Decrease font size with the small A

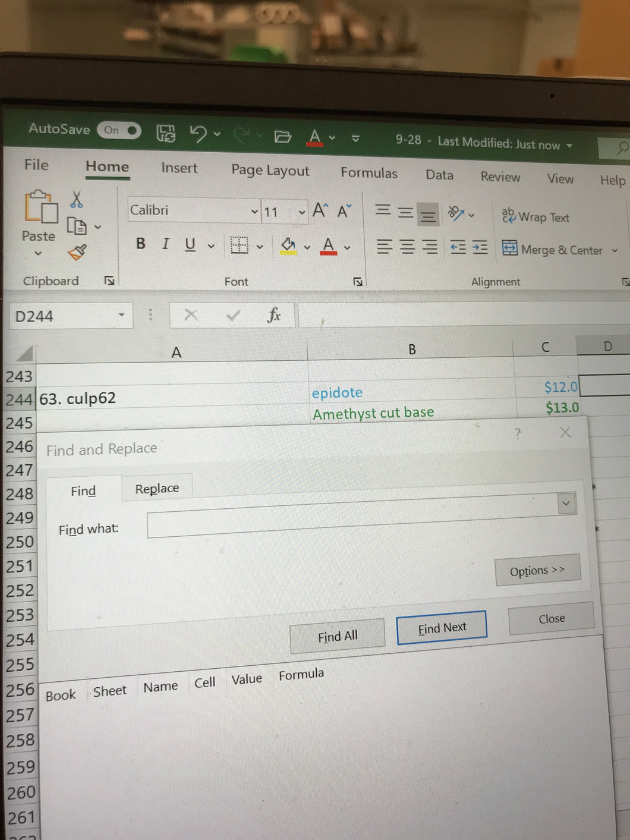point(344,211)
